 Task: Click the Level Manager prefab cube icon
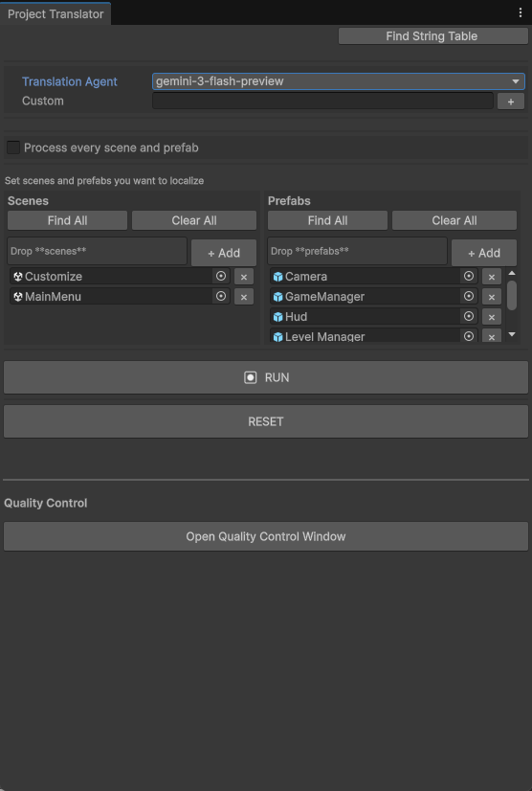[x=277, y=336]
